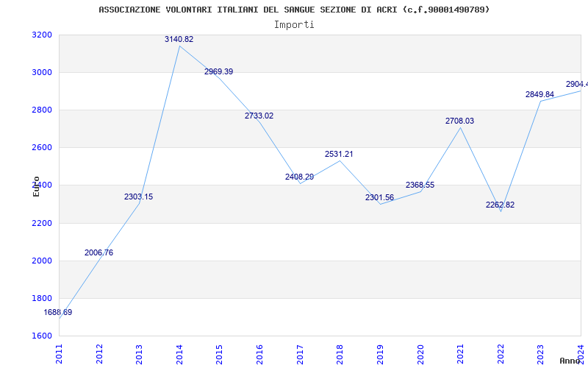Viewport: 588px width, 368px height.
Task: Click the 2006.76 data label
Action: click(98, 253)
